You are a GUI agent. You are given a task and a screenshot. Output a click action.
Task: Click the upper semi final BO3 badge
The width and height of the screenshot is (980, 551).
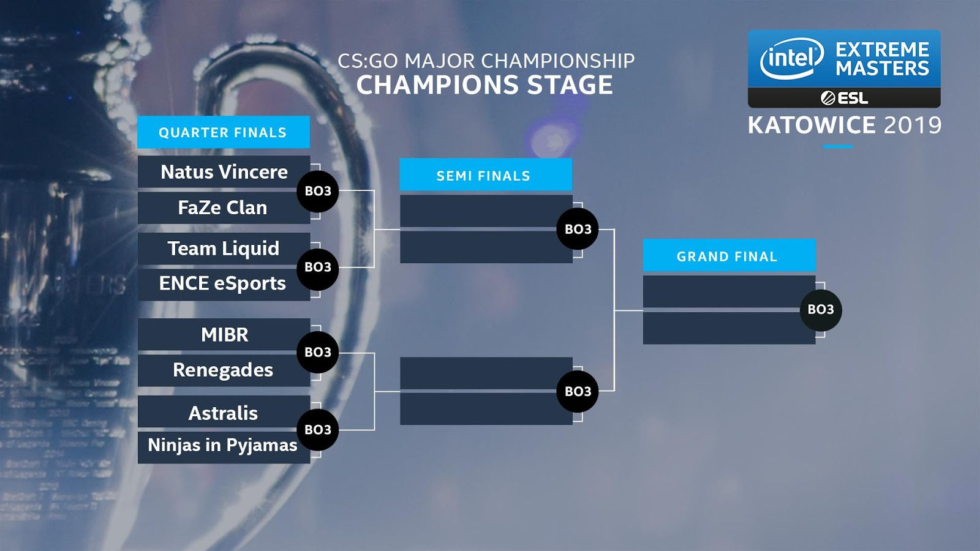coord(578,230)
